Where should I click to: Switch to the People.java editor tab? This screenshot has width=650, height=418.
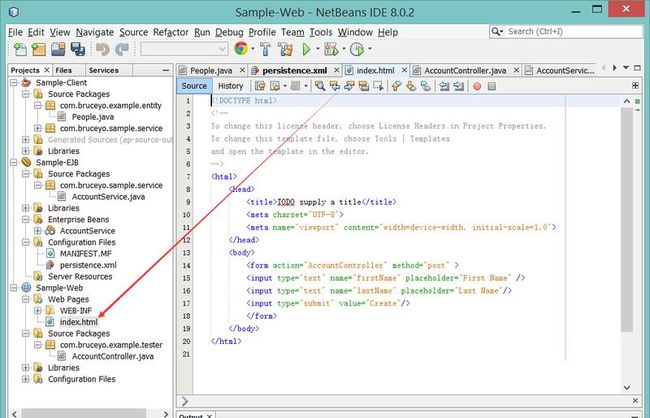(211, 70)
